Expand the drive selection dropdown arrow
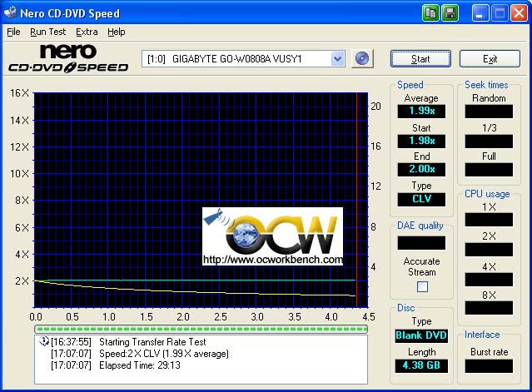The image size is (532, 392). click(x=337, y=59)
